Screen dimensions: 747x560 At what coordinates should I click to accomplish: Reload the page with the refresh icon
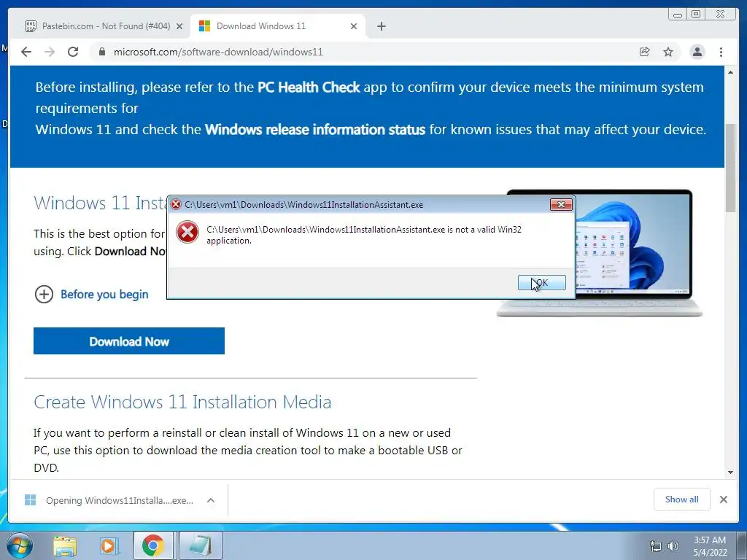click(x=73, y=52)
